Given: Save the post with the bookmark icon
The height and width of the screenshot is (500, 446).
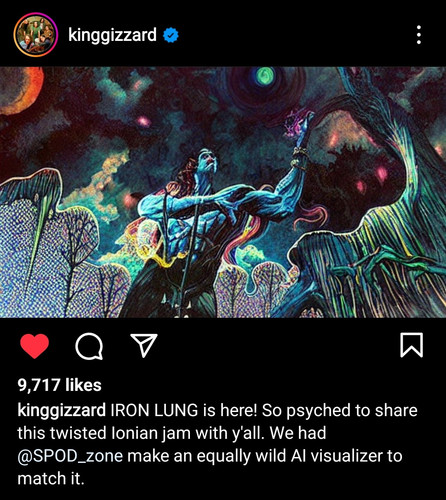Looking at the screenshot, I should click(x=411, y=345).
